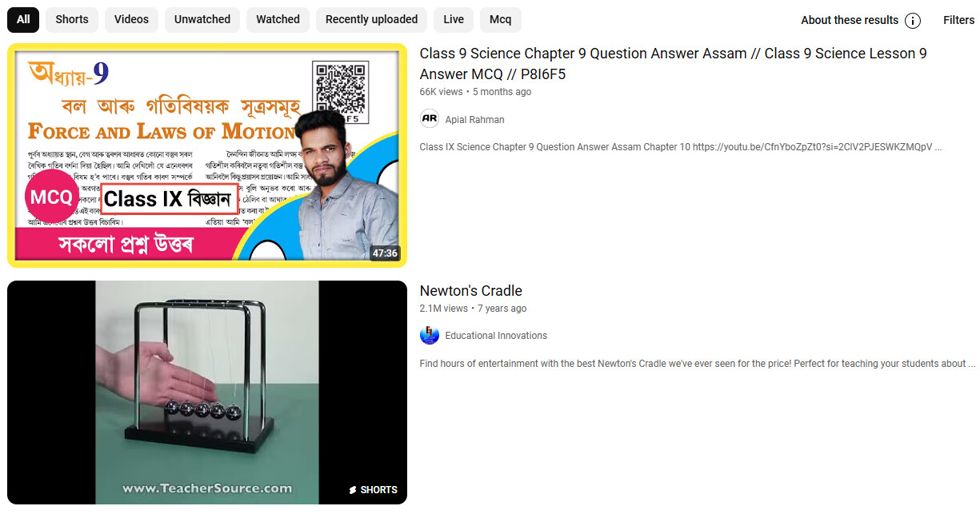Visit the Educational Innovations channel name
Viewport: 980px width, 514px height.
coord(496,336)
